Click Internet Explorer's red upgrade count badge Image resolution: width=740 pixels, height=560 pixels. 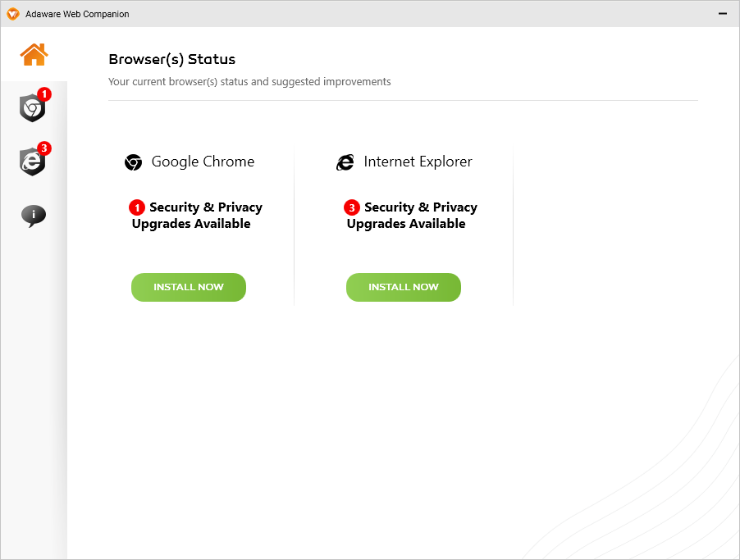point(352,207)
